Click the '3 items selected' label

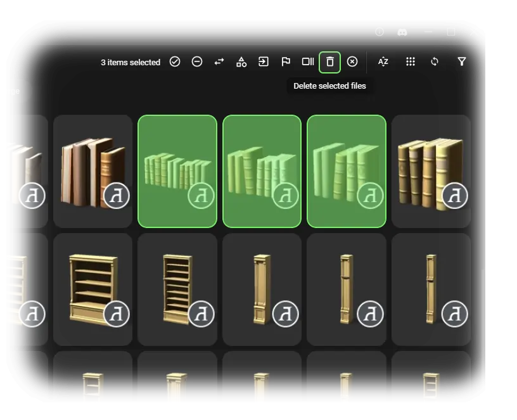(131, 62)
